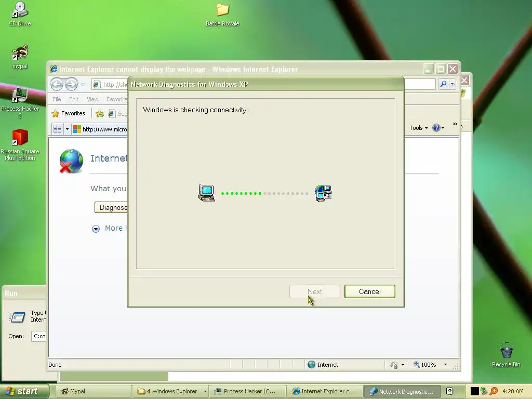Image resolution: width=532 pixels, height=399 pixels.
Task: Click the Done status bar text
Action: [x=55, y=365]
